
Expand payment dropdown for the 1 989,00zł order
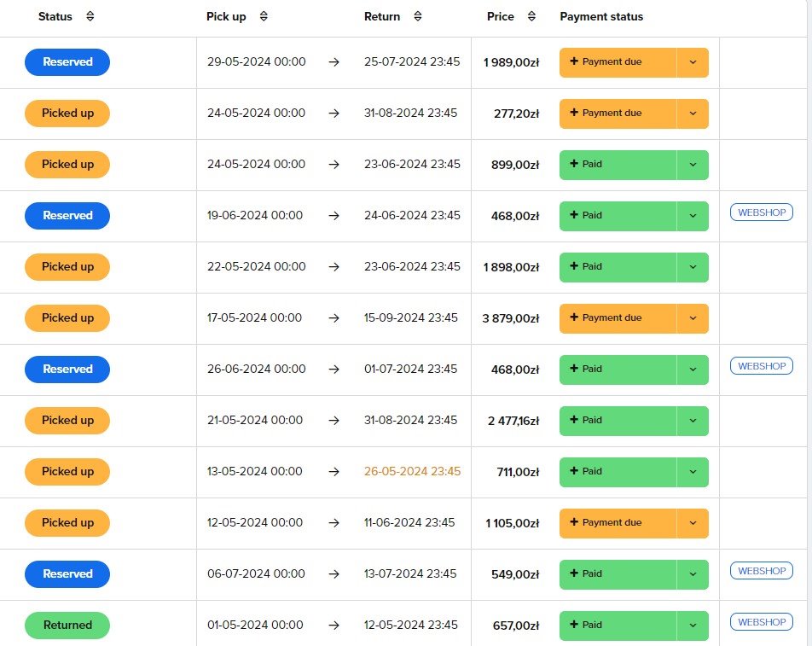click(693, 62)
